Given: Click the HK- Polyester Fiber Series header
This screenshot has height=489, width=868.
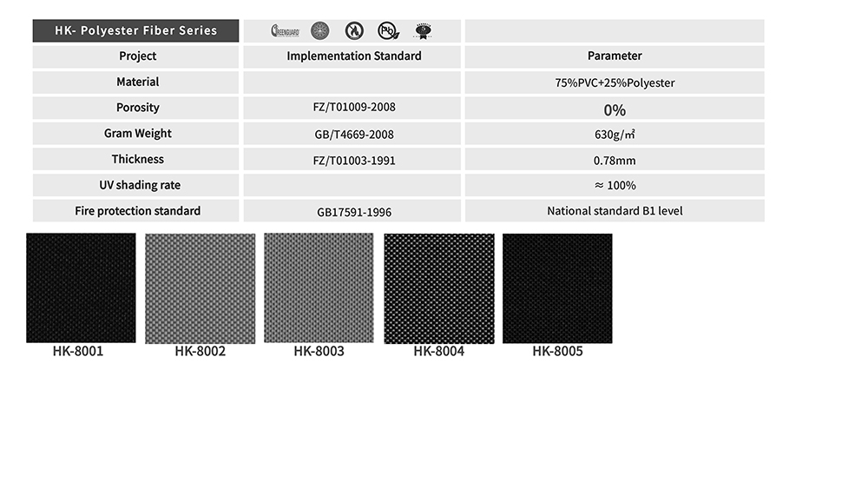Looking at the screenshot, I should 135,30.
